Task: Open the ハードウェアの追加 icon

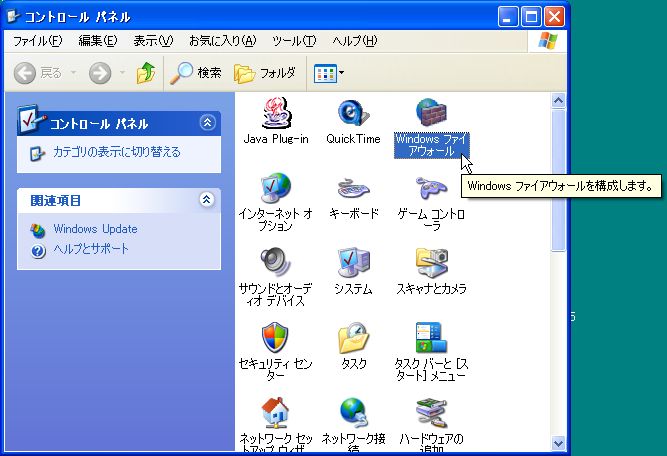Action: 431,413
